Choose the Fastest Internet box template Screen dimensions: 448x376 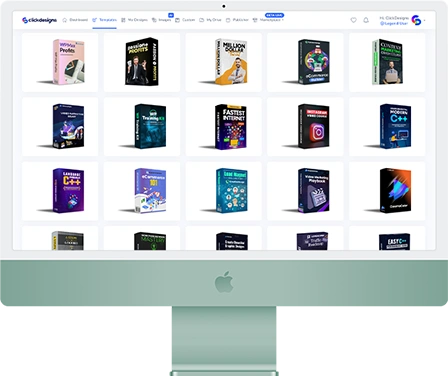coord(224,127)
